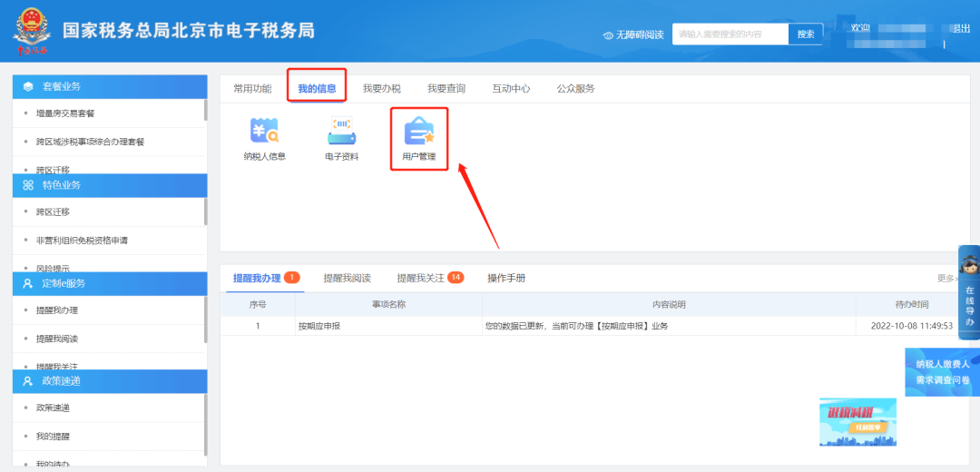Viewport: 980px width, 472px height.
Task: Click the 按期应申报 table cell
Action: click(388, 326)
